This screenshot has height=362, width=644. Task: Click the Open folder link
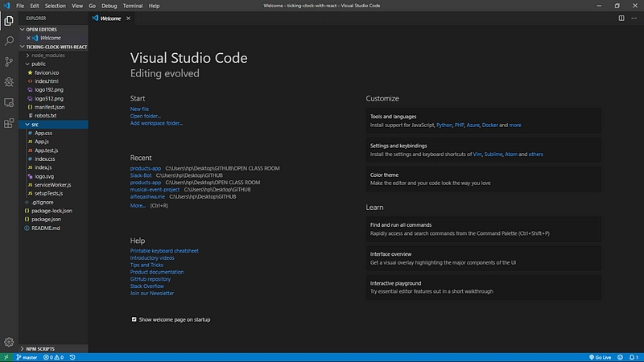pos(146,116)
